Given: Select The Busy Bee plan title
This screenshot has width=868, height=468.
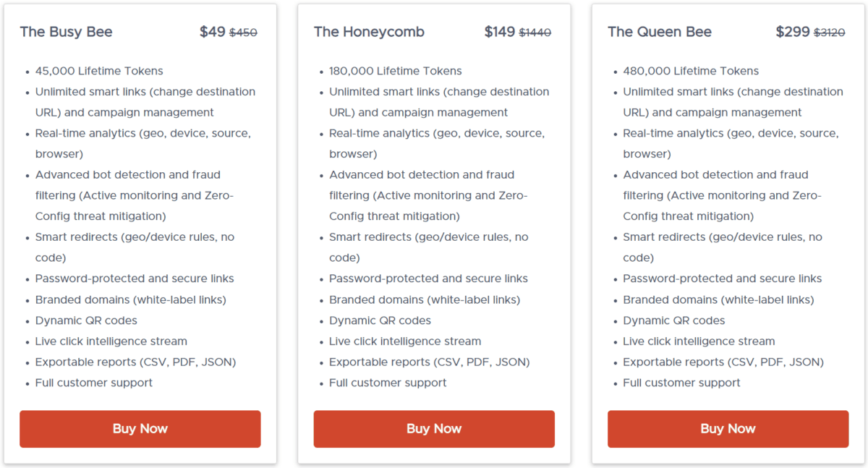Looking at the screenshot, I should tap(67, 32).
